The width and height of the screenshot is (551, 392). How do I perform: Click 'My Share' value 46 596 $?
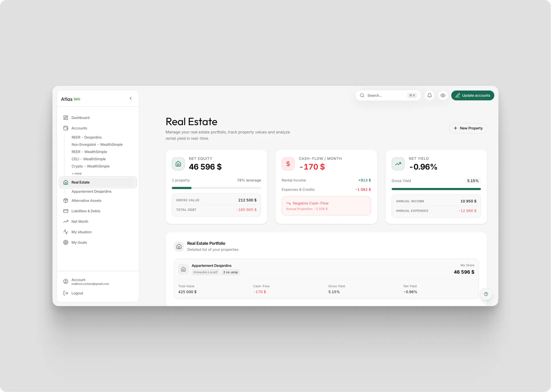coord(464,272)
